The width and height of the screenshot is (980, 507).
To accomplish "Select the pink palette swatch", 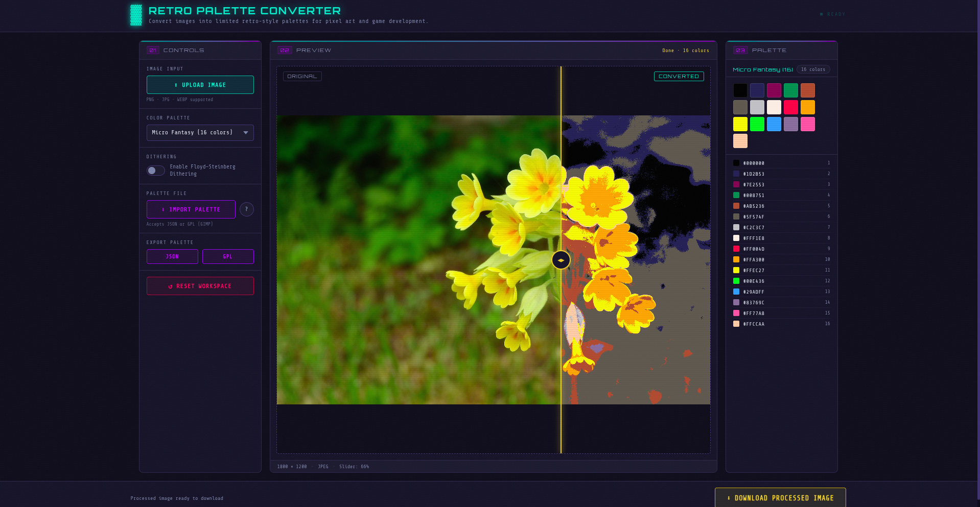I will point(808,124).
